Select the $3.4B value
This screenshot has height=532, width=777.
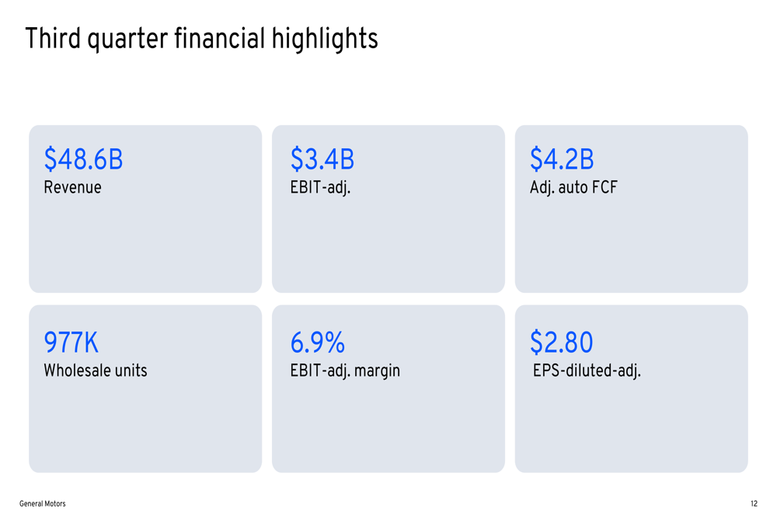322,160
